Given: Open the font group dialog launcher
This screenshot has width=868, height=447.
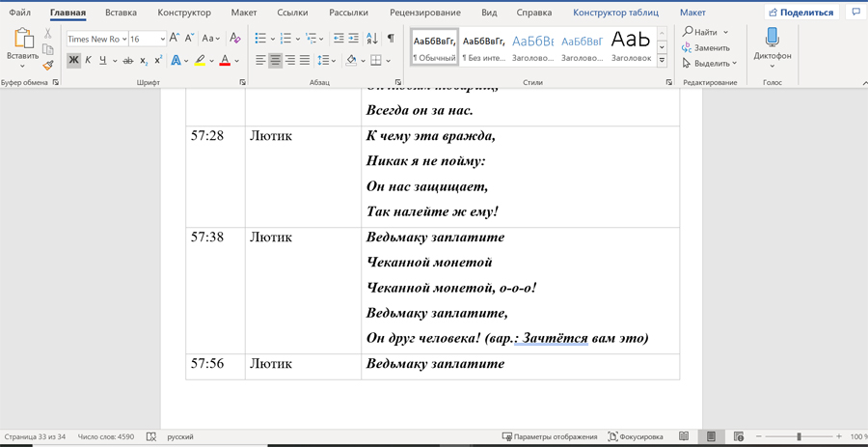Looking at the screenshot, I should point(242,82).
